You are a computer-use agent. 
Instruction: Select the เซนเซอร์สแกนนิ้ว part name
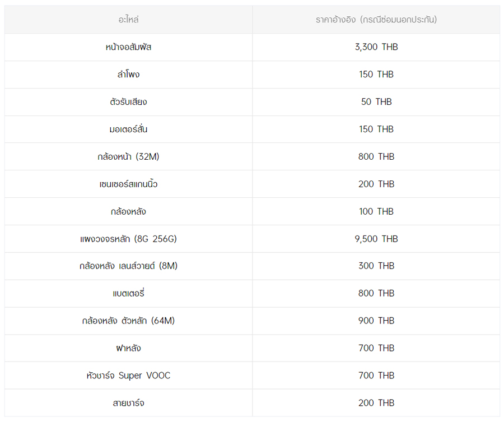pyautogui.click(x=128, y=184)
